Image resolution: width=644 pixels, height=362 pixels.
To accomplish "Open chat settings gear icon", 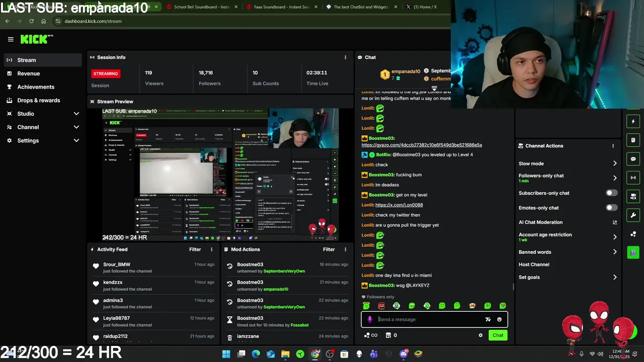I will [480, 335].
